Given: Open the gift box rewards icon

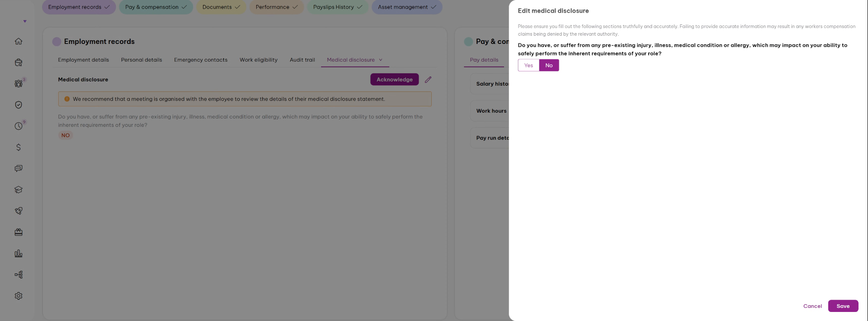Looking at the screenshot, I should coord(19,232).
